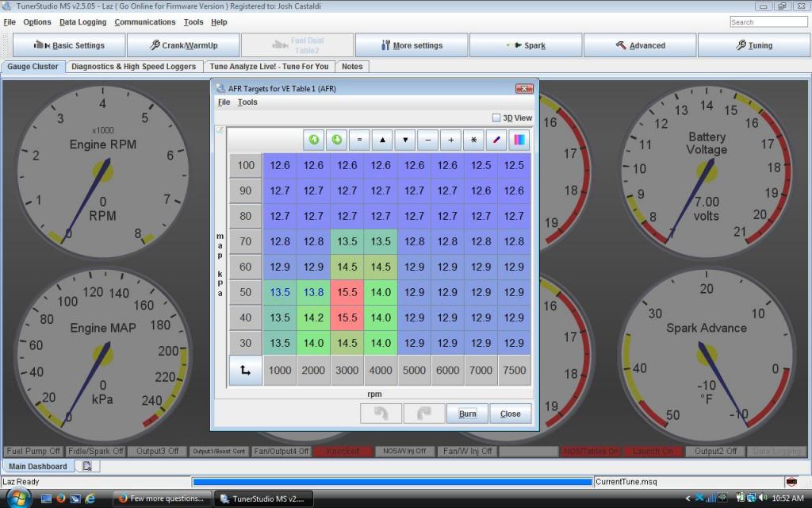Enable the 3D View checkbox
The width and height of the screenshot is (812, 508).
coord(496,118)
